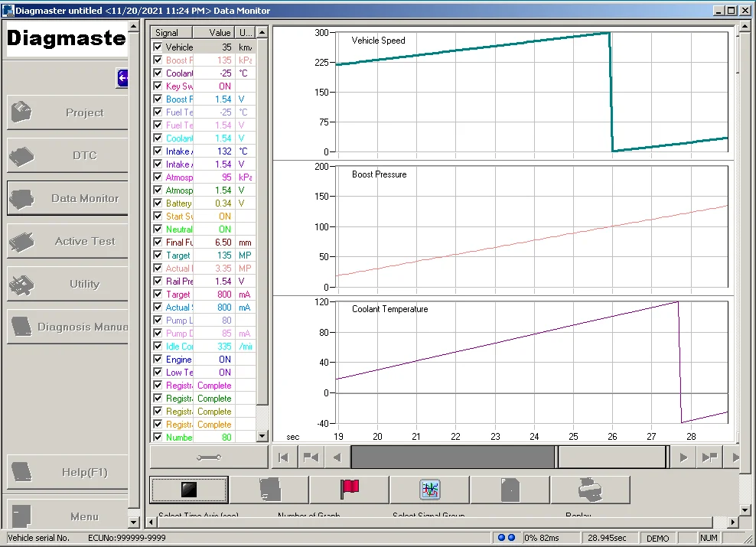
Task: Click the DTC sidebar icon
Action: [x=67, y=155]
